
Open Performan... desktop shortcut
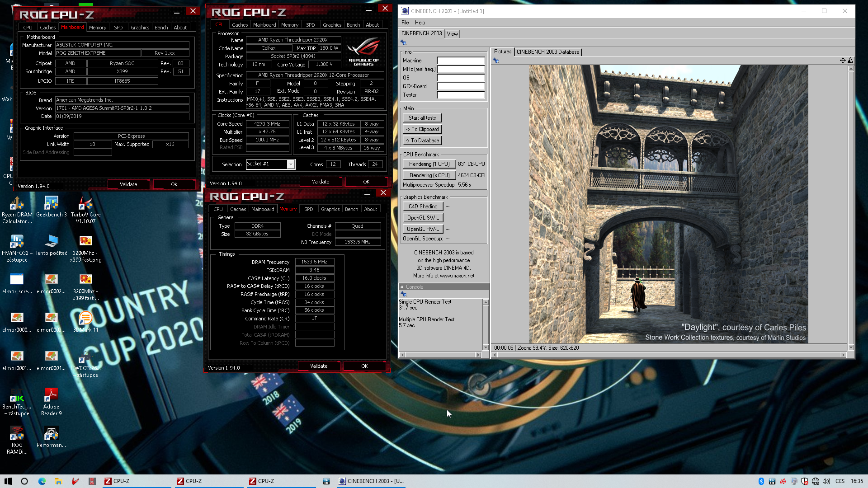(51, 437)
